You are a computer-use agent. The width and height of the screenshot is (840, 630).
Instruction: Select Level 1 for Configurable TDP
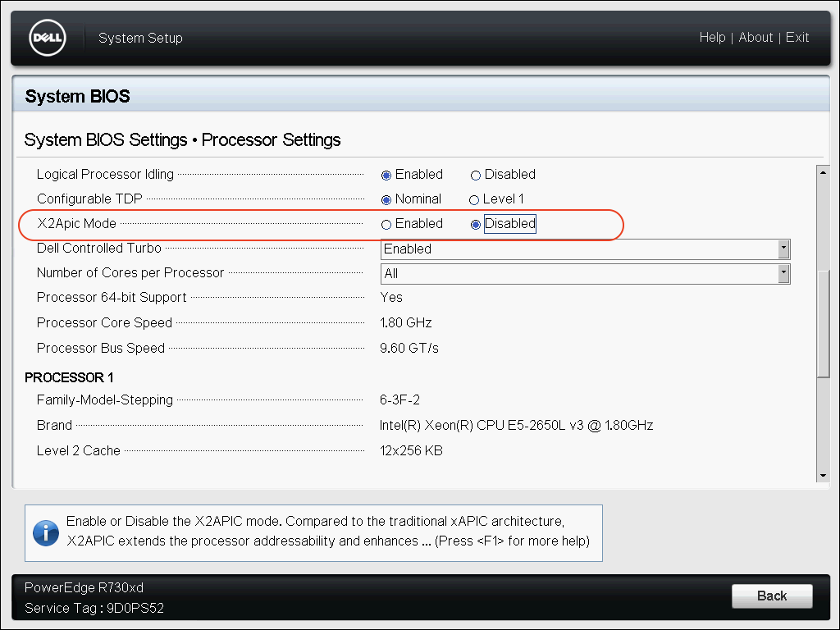[473, 200]
